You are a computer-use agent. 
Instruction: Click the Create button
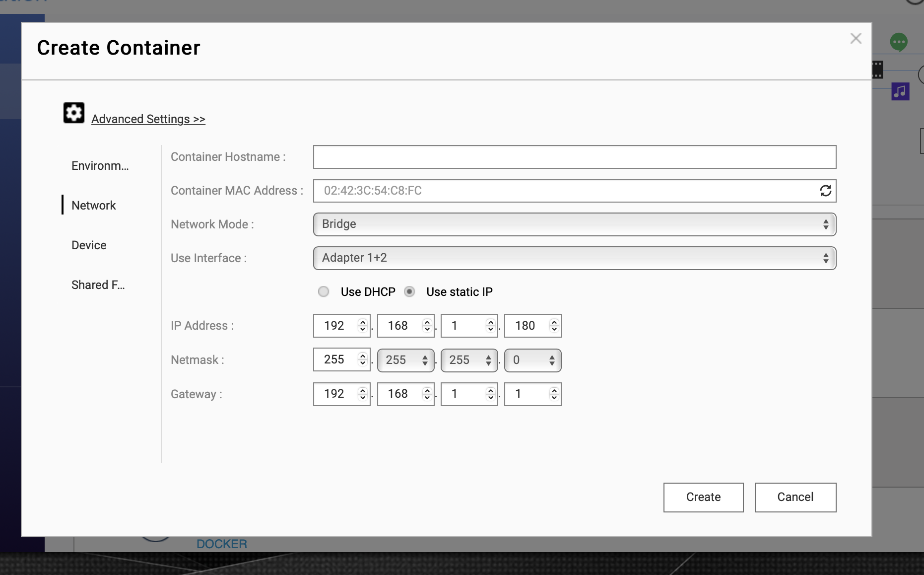click(x=703, y=497)
